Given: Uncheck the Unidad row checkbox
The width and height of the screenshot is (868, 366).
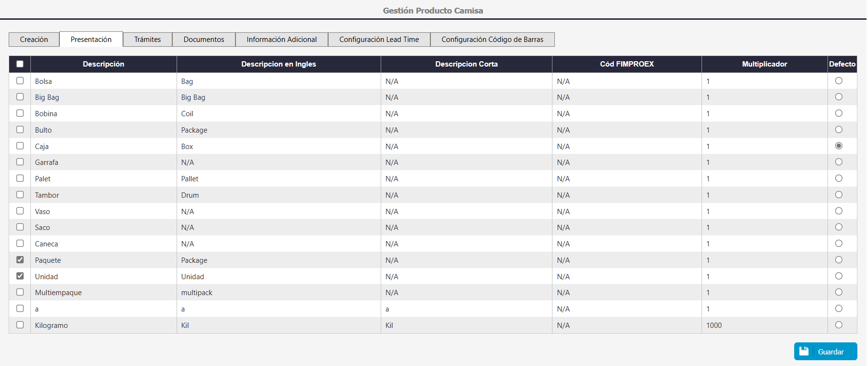Looking at the screenshot, I should click(20, 276).
